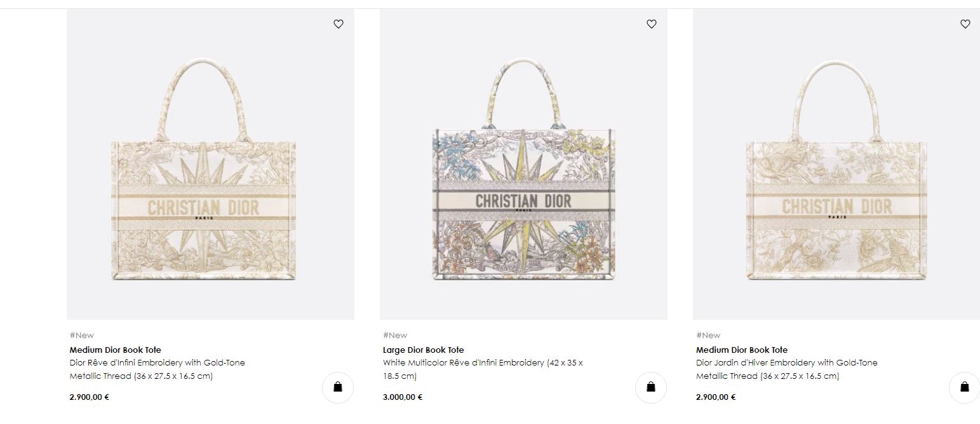Click 2.900,00 € price under Jardin d'Hiver tote
The width and height of the screenshot is (980, 424).
[715, 397]
